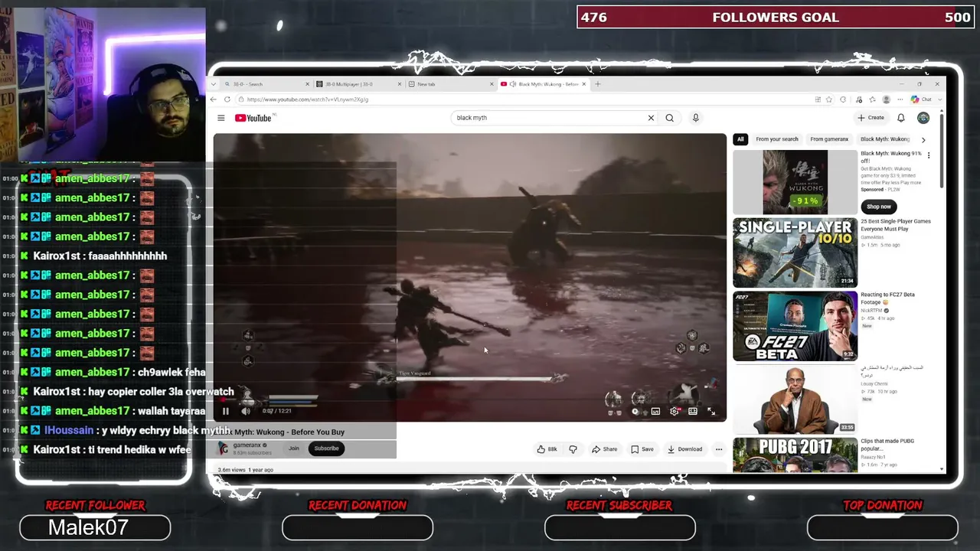Open the player settings gear
The height and width of the screenshot is (551, 980).
point(674,411)
